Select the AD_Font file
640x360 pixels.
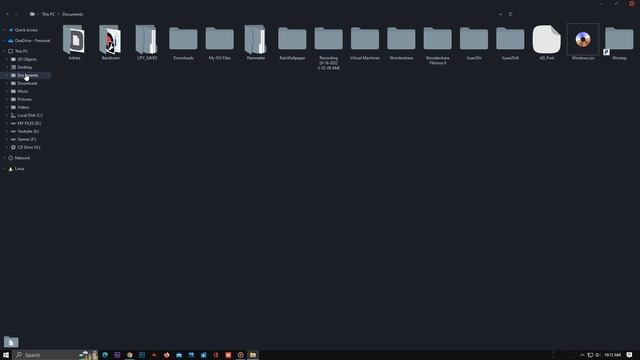tap(547, 42)
